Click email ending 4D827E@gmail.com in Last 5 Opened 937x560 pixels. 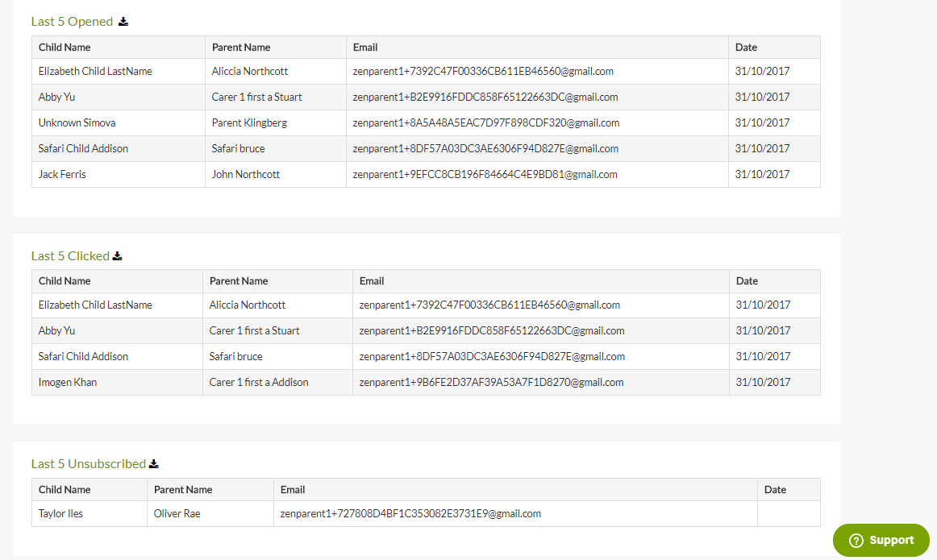tap(485, 148)
